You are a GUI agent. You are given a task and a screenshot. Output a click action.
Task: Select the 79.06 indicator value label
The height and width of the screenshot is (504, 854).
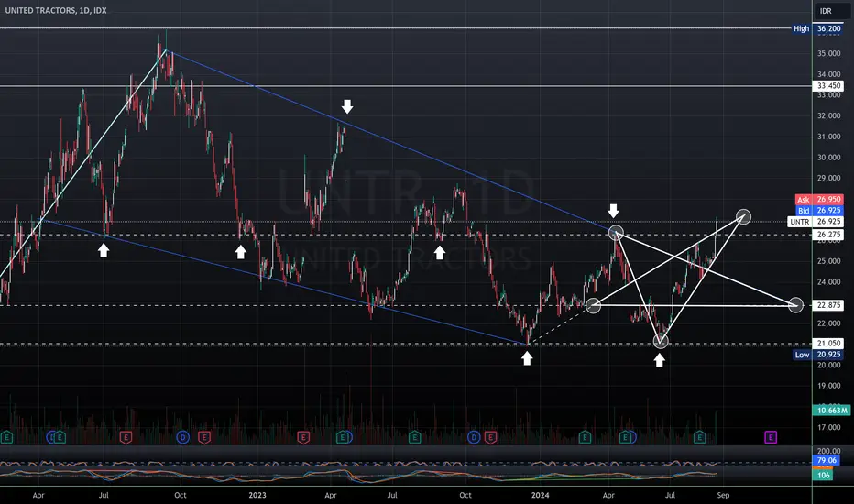[827, 460]
